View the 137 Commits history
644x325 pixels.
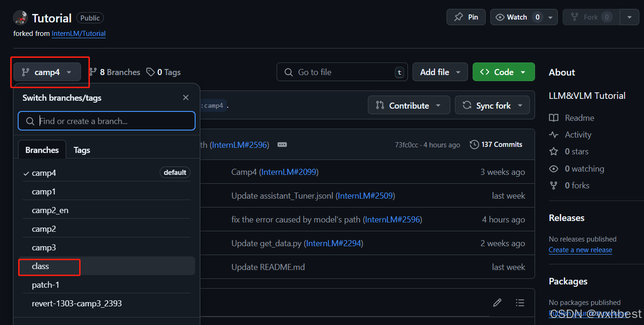(x=496, y=145)
